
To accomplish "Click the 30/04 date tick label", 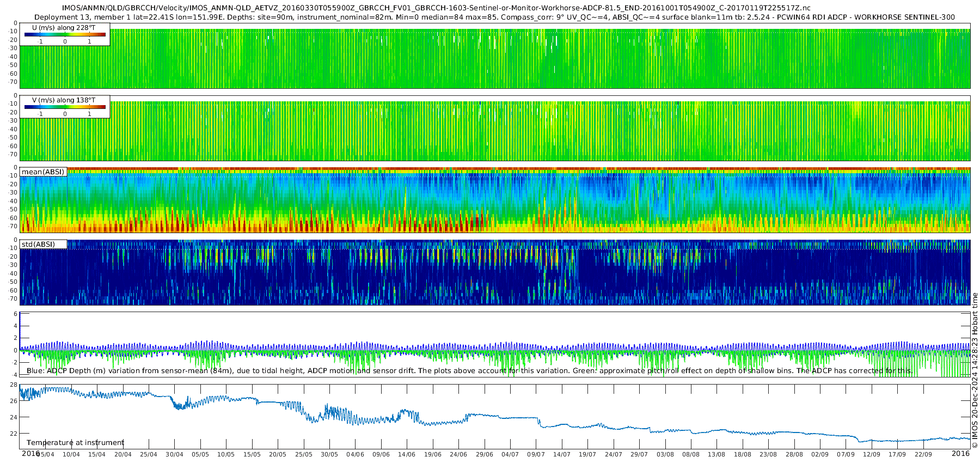I will (174, 455).
